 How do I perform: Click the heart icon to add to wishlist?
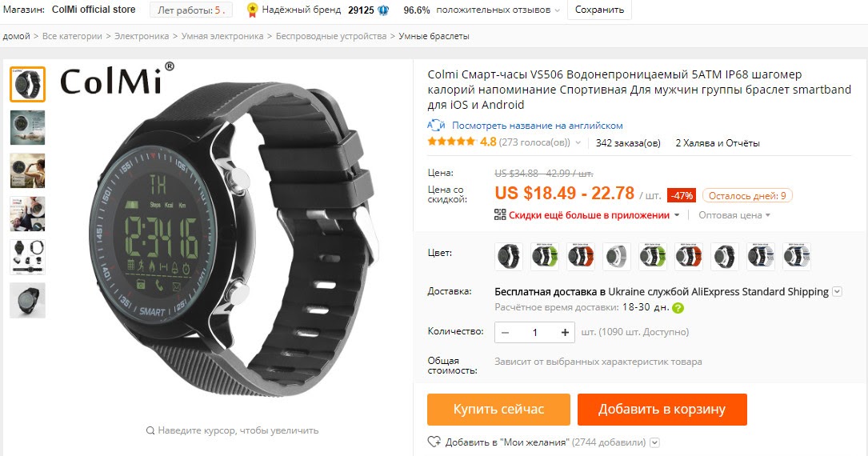[434, 442]
